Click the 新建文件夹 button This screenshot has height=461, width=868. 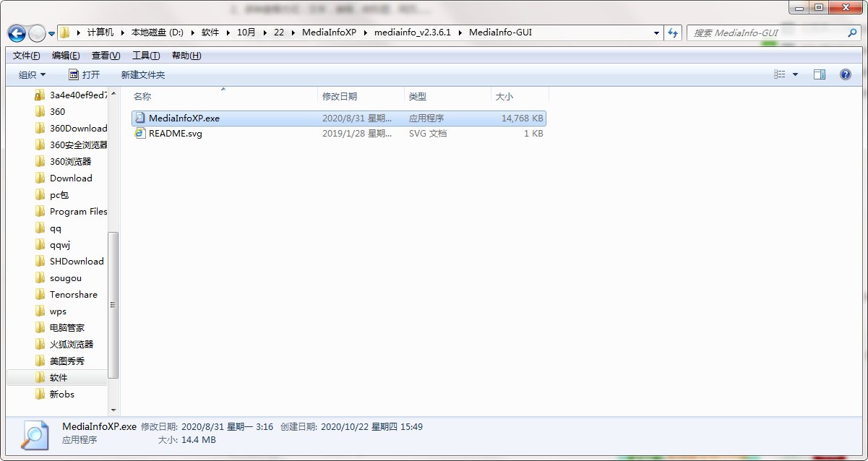tap(143, 74)
